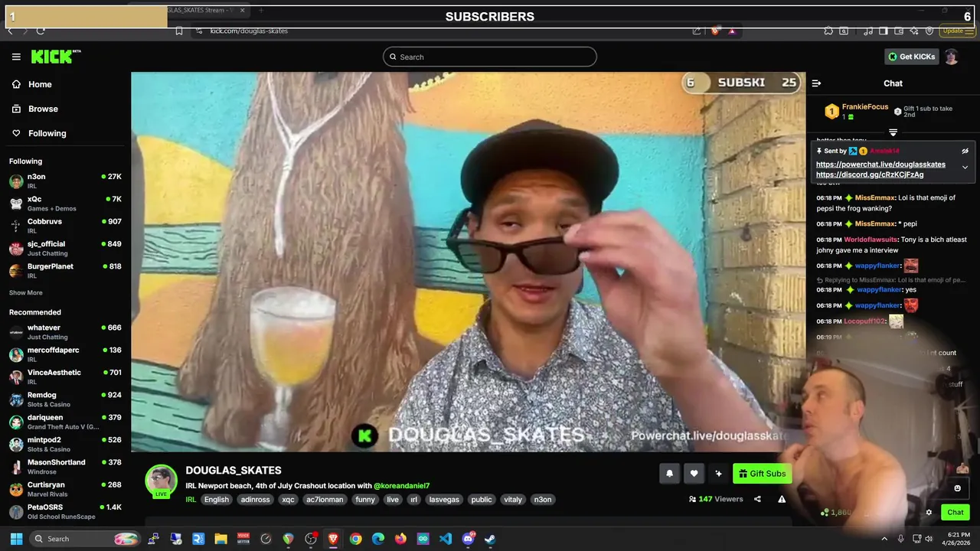Open browser extensions puzzle icon
This screenshot has width=980, height=551.
click(828, 31)
